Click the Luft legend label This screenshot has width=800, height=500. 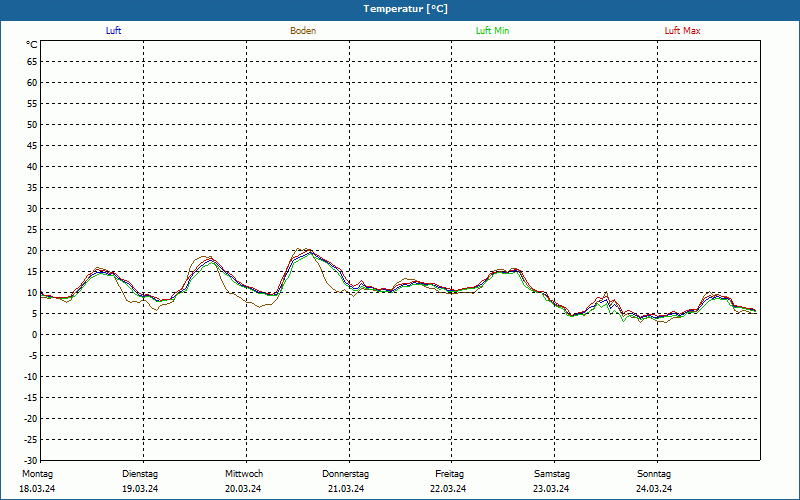coord(113,31)
